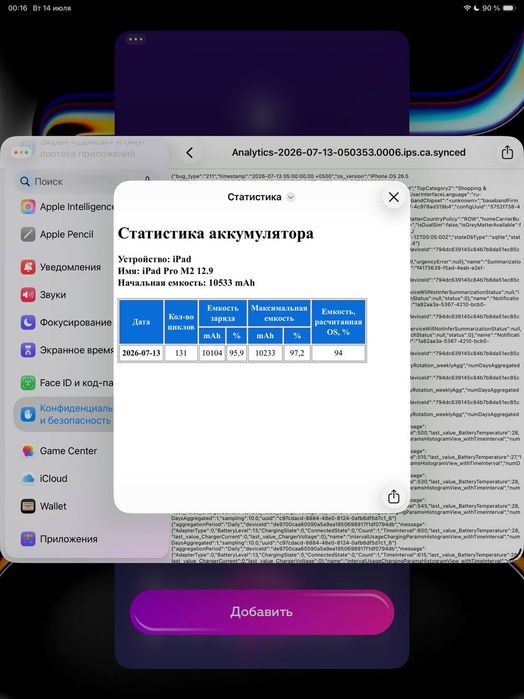Select the 97,2 percent cell
524x699 pixels.
pyautogui.click(x=297, y=353)
